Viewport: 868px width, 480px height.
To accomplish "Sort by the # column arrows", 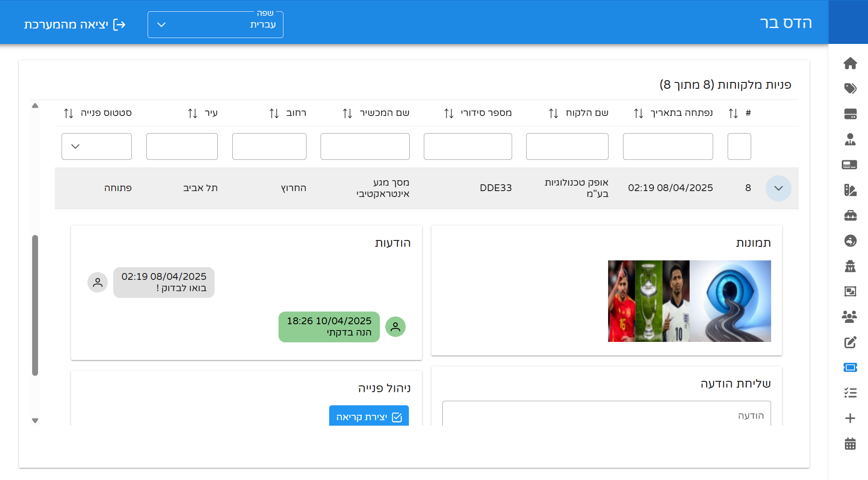I will tap(733, 113).
